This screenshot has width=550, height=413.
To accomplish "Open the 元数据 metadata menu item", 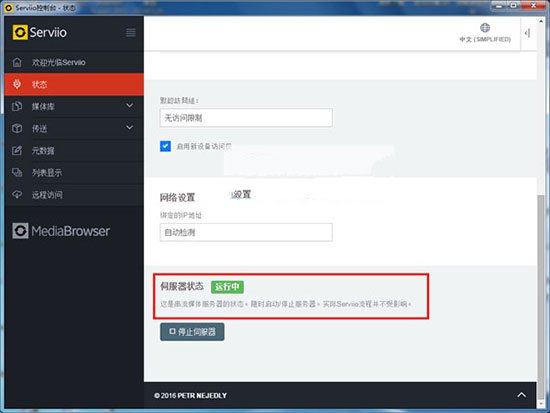I will point(74,151).
